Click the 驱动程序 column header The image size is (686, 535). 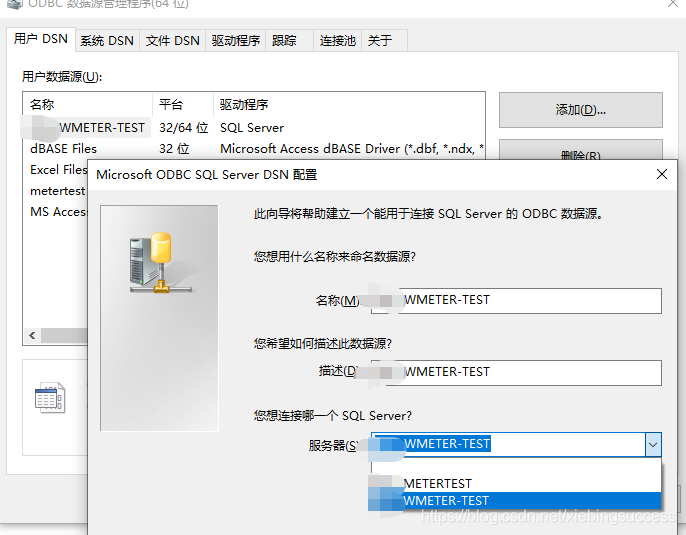coord(349,105)
